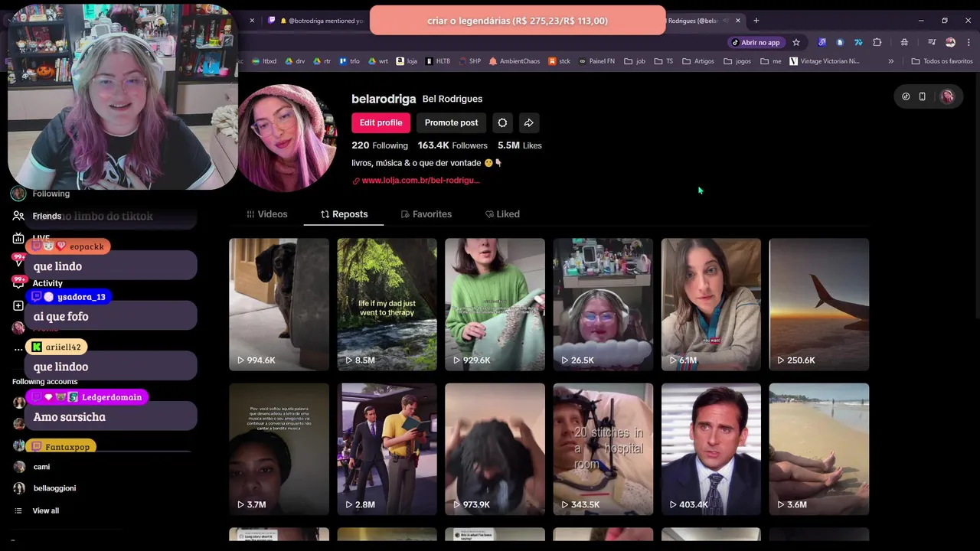This screenshot has height=551, width=980.
Task: Open the jogos bookmarks folder
Action: 737,61
